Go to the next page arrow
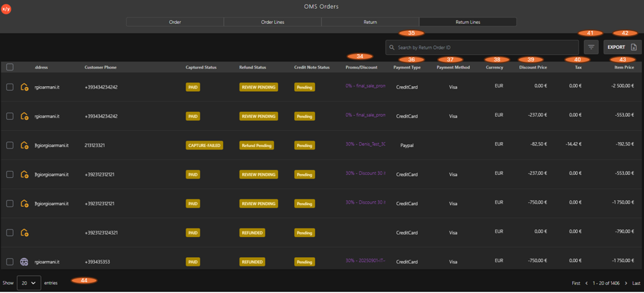Screen dimensions: 644x293 (626, 283)
